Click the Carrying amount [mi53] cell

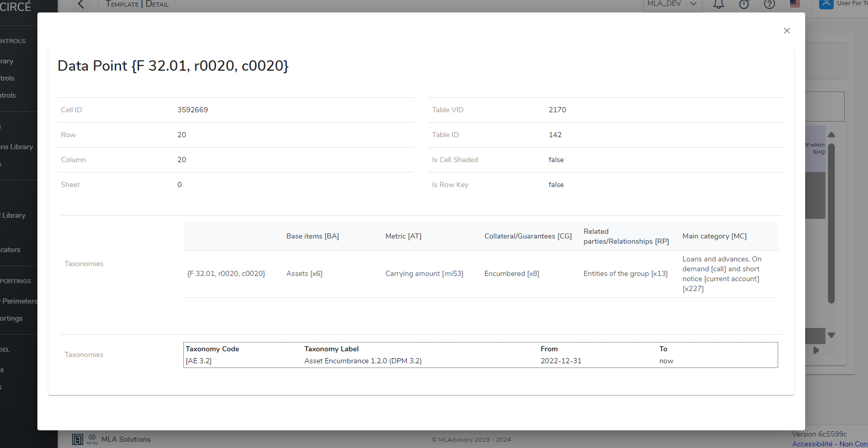tap(424, 273)
